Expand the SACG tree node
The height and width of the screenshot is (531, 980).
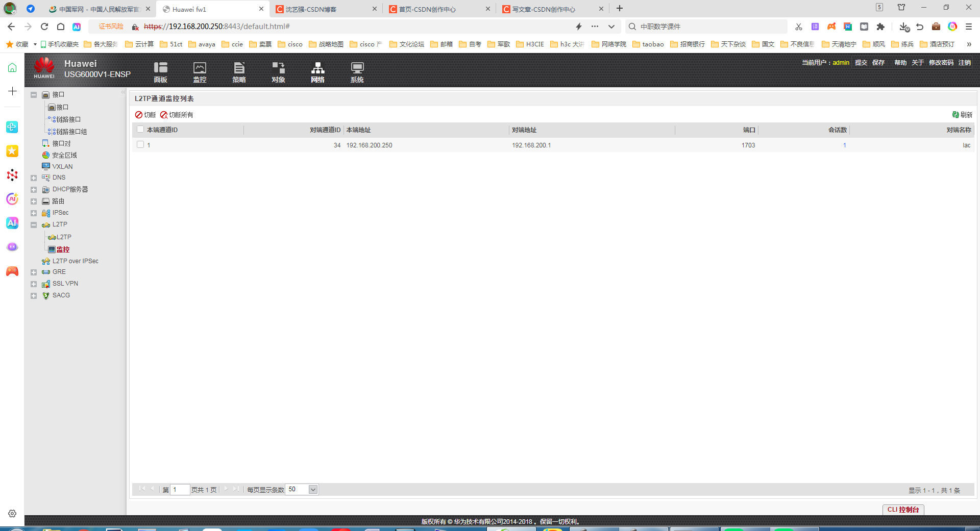34,296
